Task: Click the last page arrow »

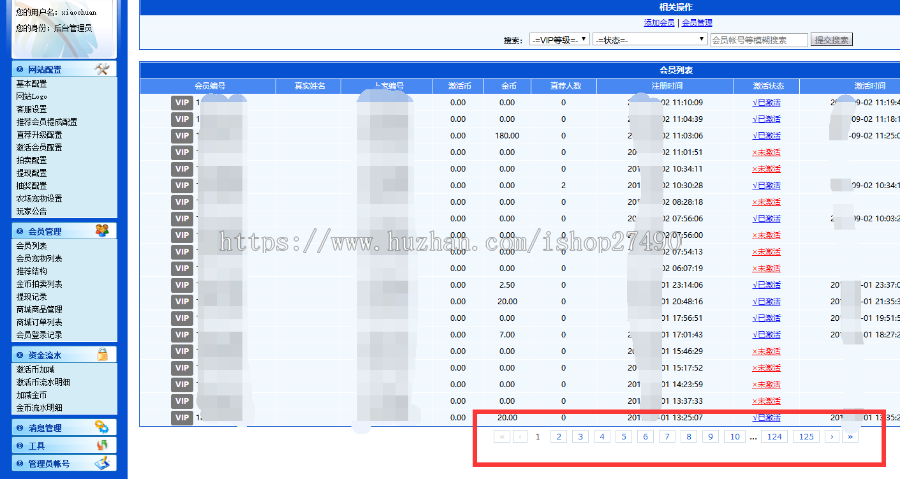Action: (850, 437)
